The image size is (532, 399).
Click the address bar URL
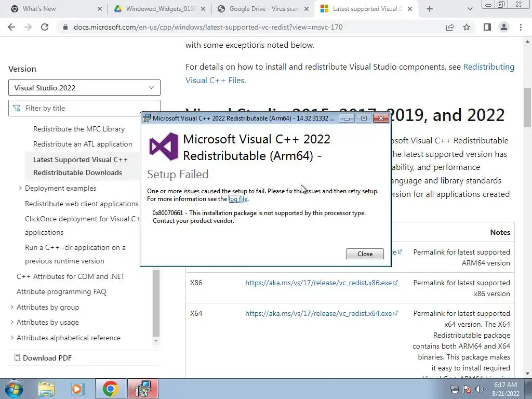point(208,27)
